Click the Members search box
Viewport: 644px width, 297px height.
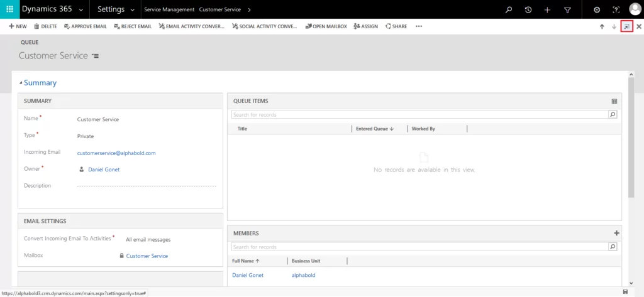(x=419, y=247)
